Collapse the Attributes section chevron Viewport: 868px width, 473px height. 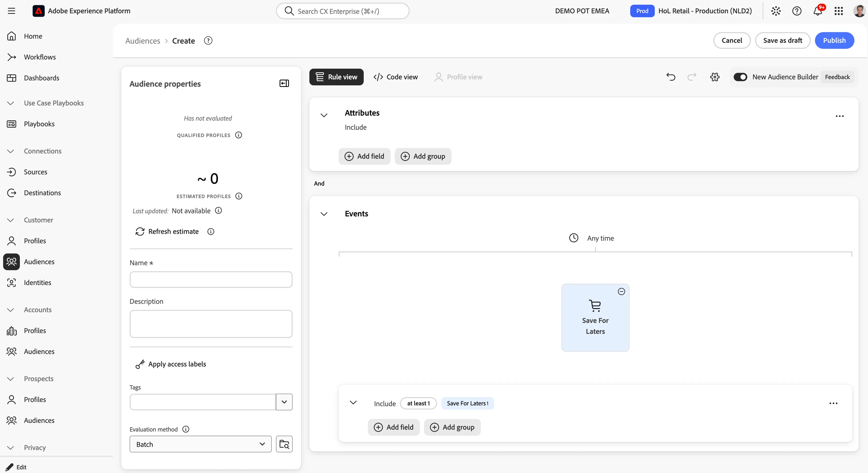coord(324,115)
